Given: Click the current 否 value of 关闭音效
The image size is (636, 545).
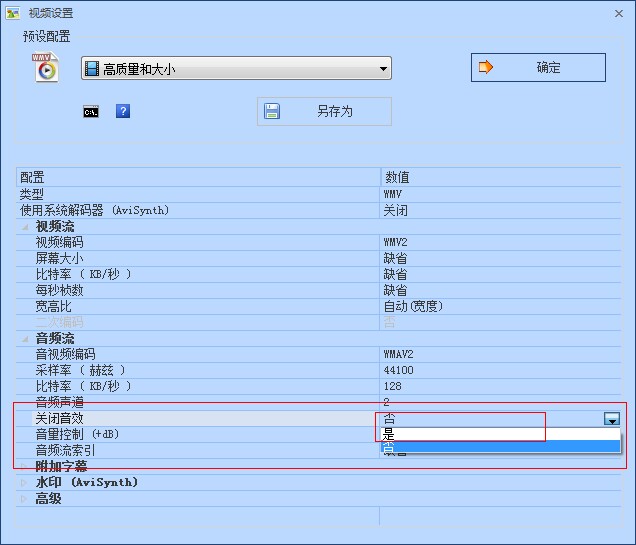Looking at the screenshot, I should [x=389, y=418].
